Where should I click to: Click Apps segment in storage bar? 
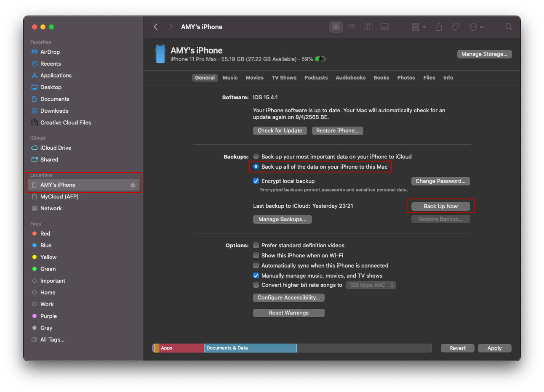pos(181,348)
